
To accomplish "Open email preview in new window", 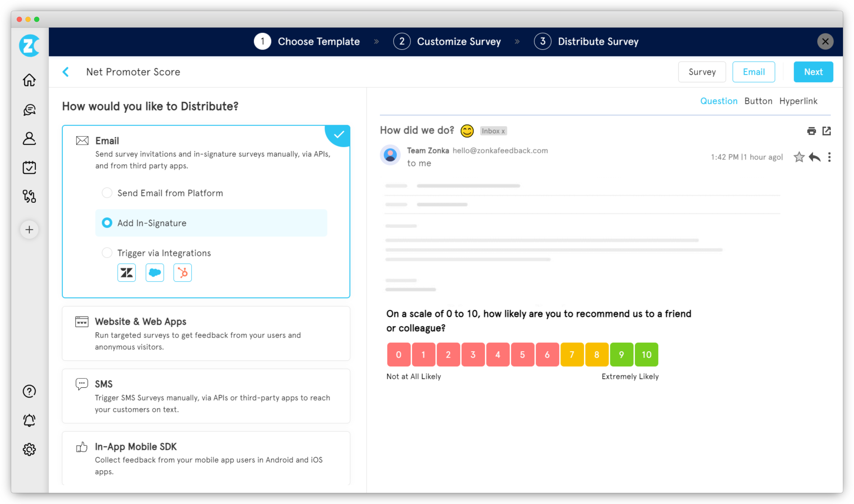I will pos(827,131).
